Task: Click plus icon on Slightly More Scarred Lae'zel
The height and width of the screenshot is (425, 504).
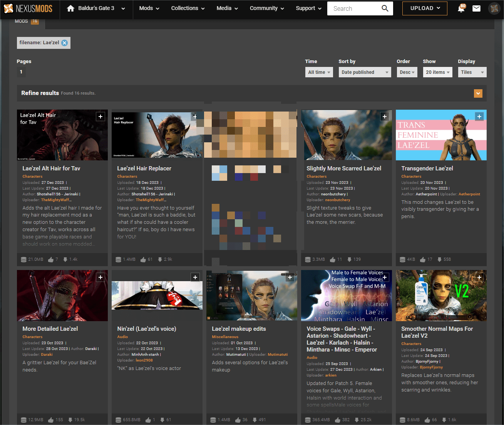Action: pyautogui.click(x=385, y=117)
